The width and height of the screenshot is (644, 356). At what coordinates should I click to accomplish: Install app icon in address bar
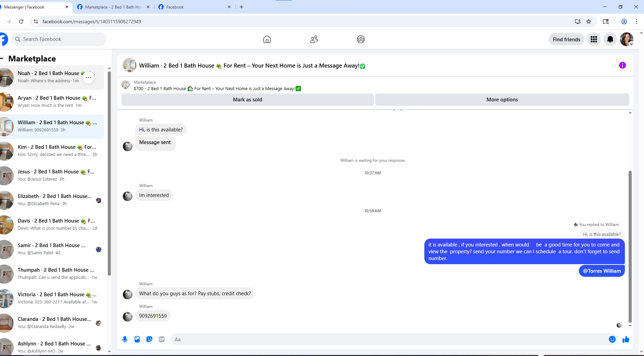tap(577, 22)
